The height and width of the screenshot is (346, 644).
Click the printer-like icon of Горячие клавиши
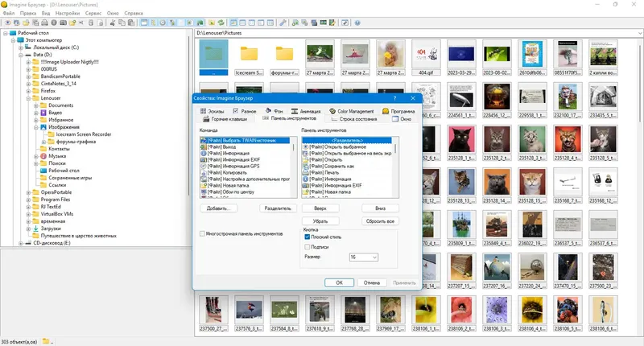pyautogui.click(x=206, y=118)
